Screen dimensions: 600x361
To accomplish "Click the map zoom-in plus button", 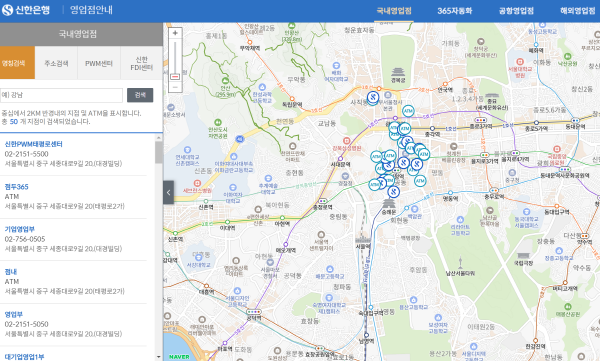I will click(x=175, y=33).
